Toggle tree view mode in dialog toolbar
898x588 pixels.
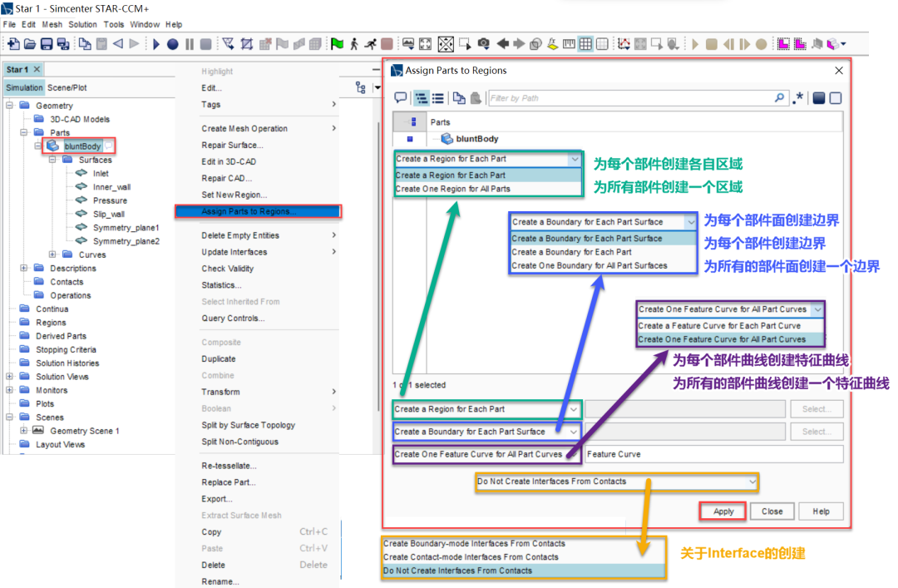[421, 98]
